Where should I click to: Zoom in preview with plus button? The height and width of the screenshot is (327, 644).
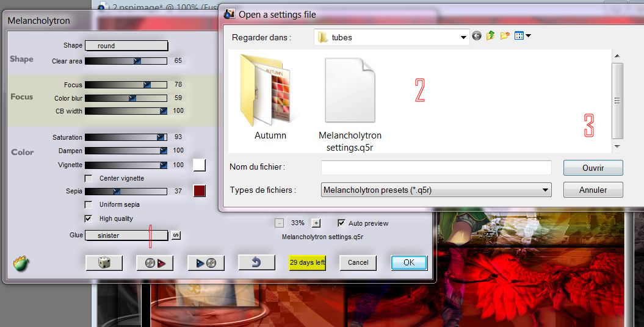316,223
